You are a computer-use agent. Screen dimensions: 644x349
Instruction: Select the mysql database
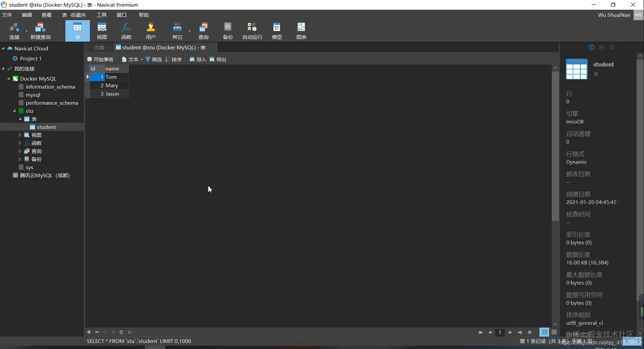33,95
